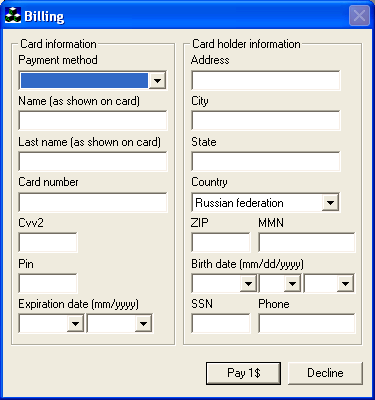Click the State text box
This screenshot has height=400, width=375.
(266, 161)
